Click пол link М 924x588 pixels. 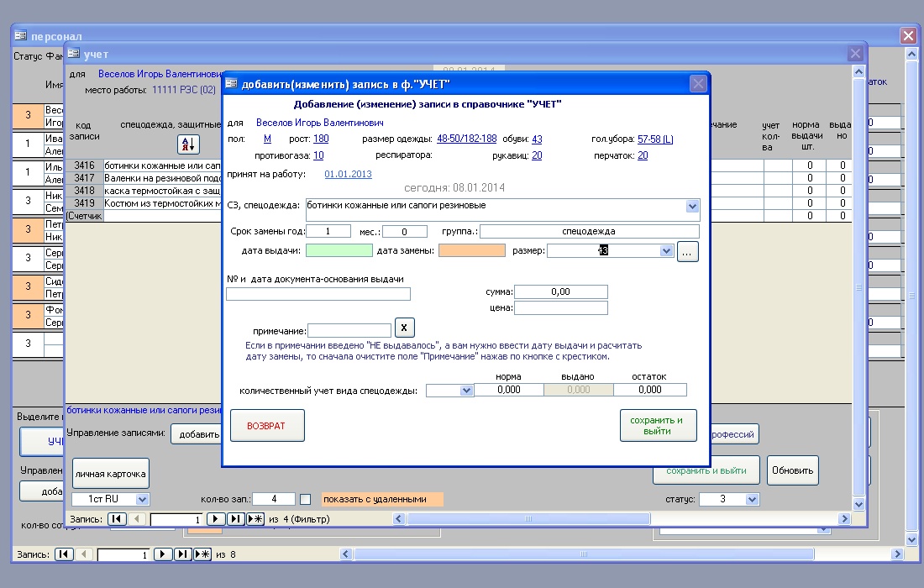pyautogui.click(x=267, y=139)
